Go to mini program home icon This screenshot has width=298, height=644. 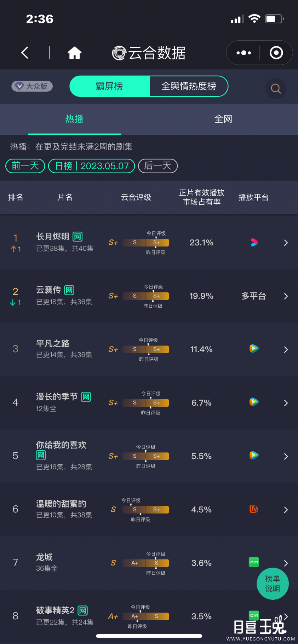75,53
